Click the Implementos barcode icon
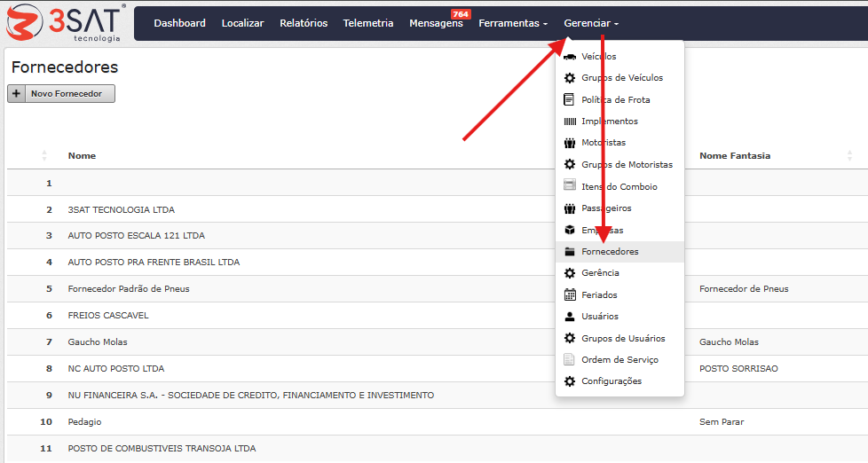 (x=570, y=122)
